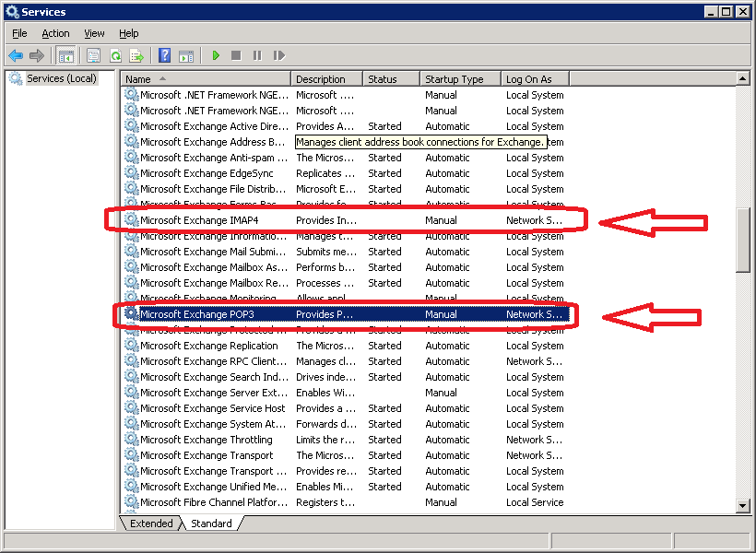Click Show/Hide Console Tree toolbar icon
The width and height of the screenshot is (756, 553).
[65, 55]
